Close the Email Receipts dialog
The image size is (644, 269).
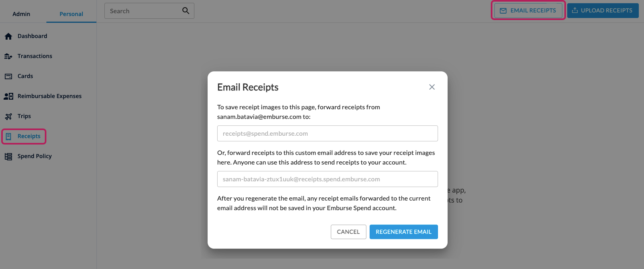click(432, 87)
